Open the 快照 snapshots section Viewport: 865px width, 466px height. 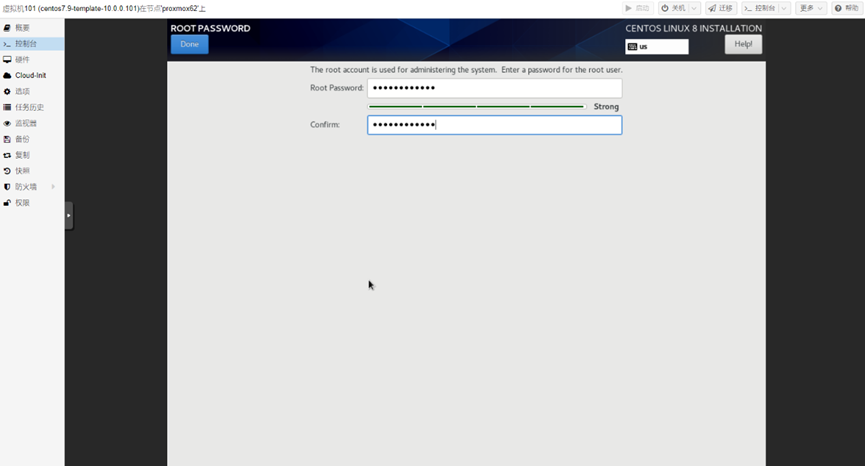(x=32, y=171)
